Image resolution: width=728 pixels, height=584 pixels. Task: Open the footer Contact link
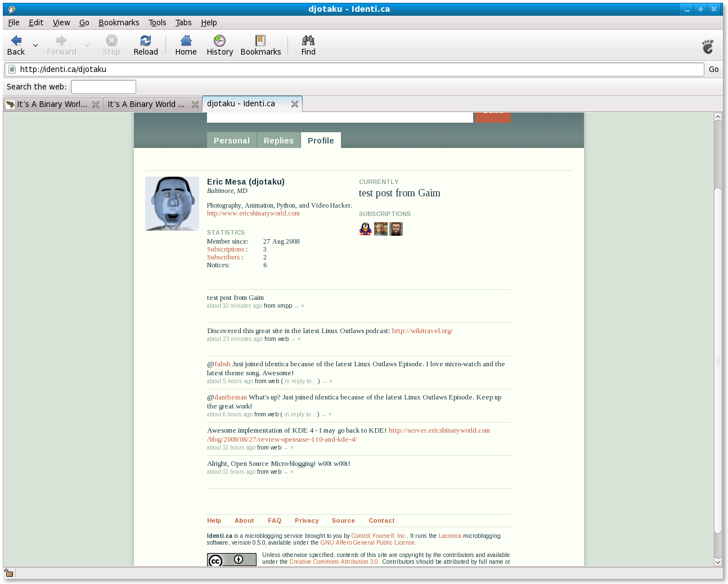381,520
